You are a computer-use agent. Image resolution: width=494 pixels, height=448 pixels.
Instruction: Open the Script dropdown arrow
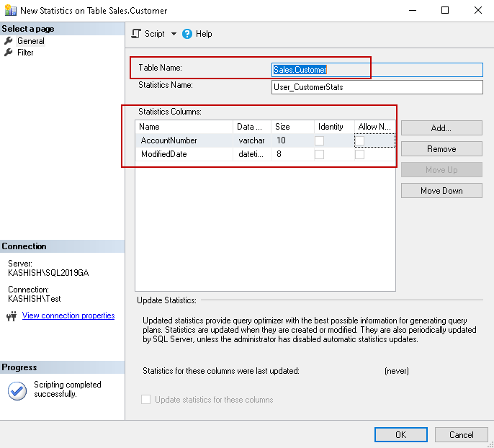pyautogui.click(x=174, y=34)
